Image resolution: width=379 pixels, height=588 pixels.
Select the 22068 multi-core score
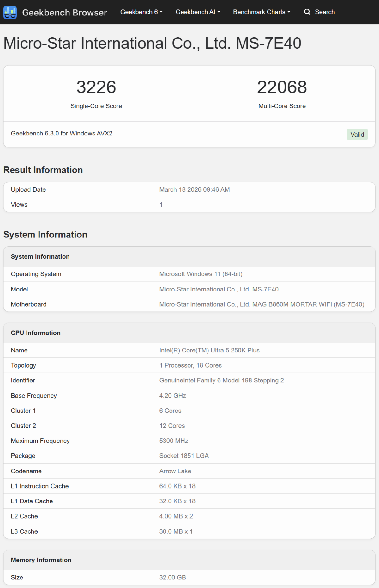coord(282,87)
